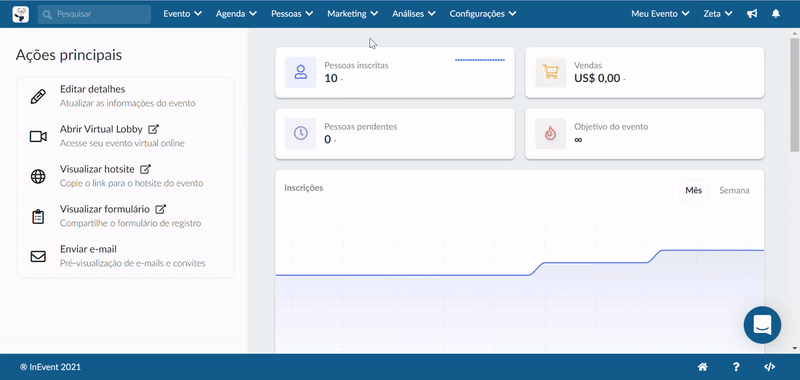
Task: Click the home icon in footer
Action: click(703, 367)
